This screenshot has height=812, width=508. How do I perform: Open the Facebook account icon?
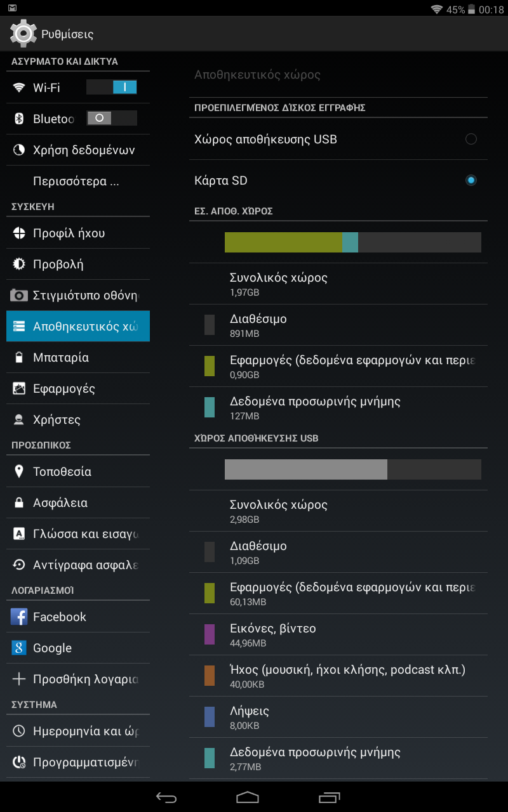click(19, 617)
